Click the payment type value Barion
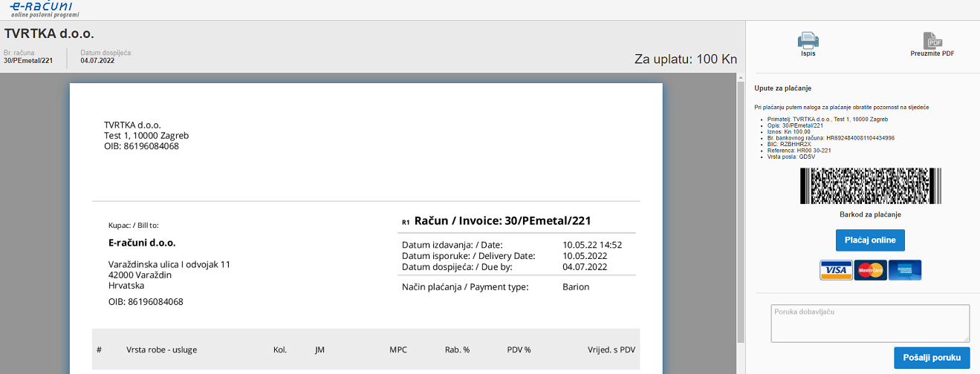Screen dimensions: 980x374 pyautogui.click(x=576, y=286)
